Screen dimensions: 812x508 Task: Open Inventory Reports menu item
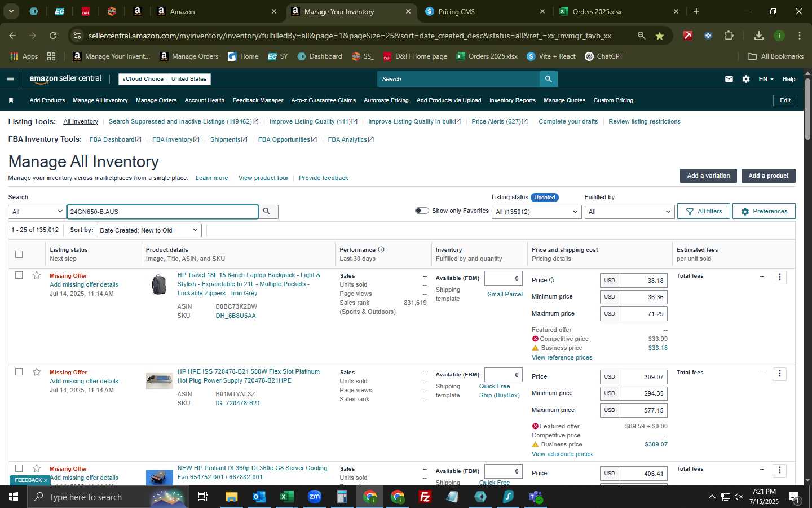click(512, 100)
